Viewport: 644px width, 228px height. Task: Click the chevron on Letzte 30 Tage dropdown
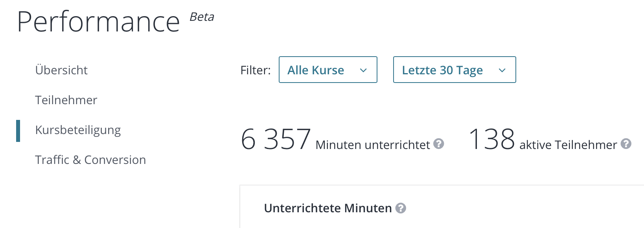tap(502, 70)
